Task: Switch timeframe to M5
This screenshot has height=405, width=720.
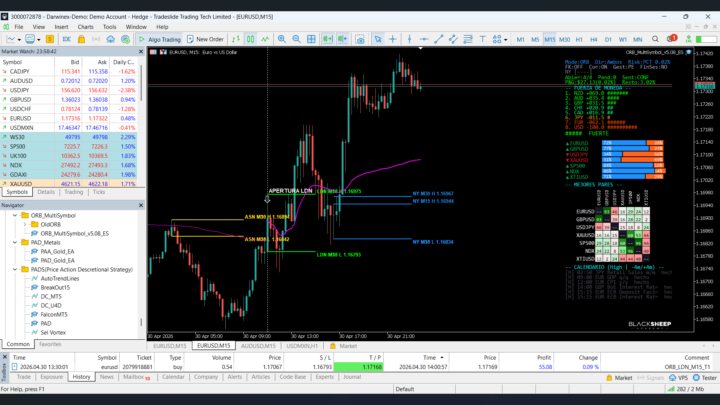Action: 535,39
